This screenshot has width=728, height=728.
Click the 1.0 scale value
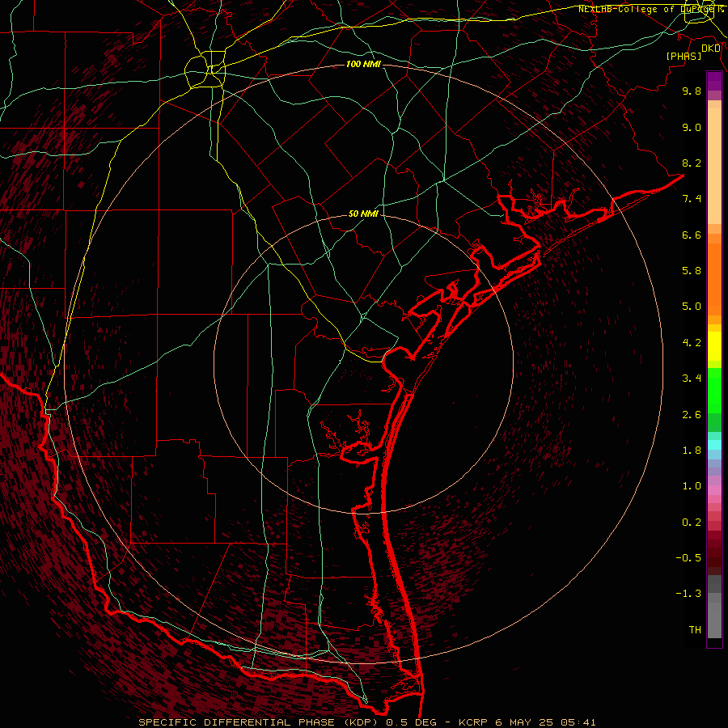tap(692, 486)
